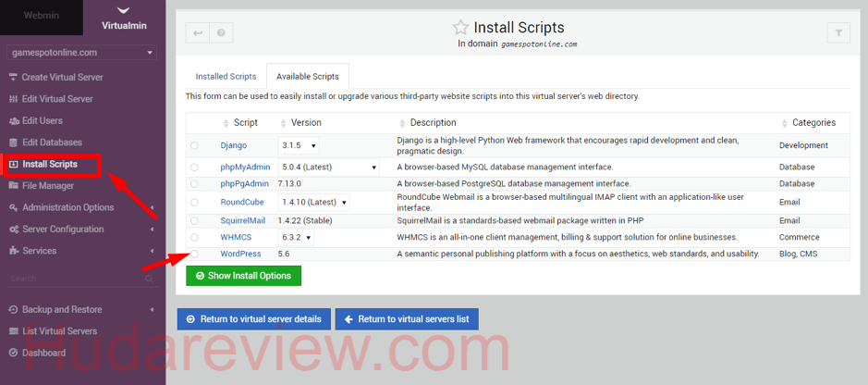Select the phpPgAdmin radio button
The width and height of the screenshot is (868, 385).
click(194, 183)
